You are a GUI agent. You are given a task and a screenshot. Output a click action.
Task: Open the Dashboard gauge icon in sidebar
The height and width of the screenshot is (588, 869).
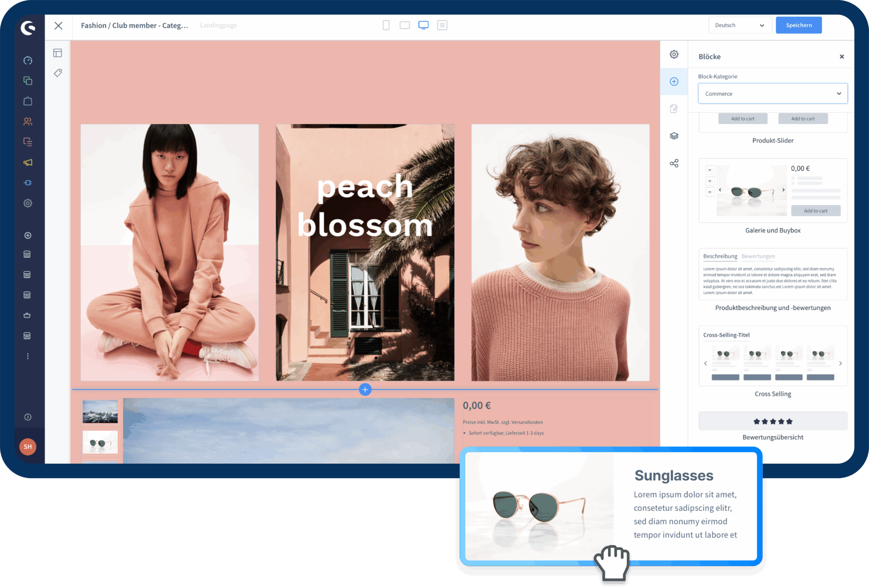(28, 60)
